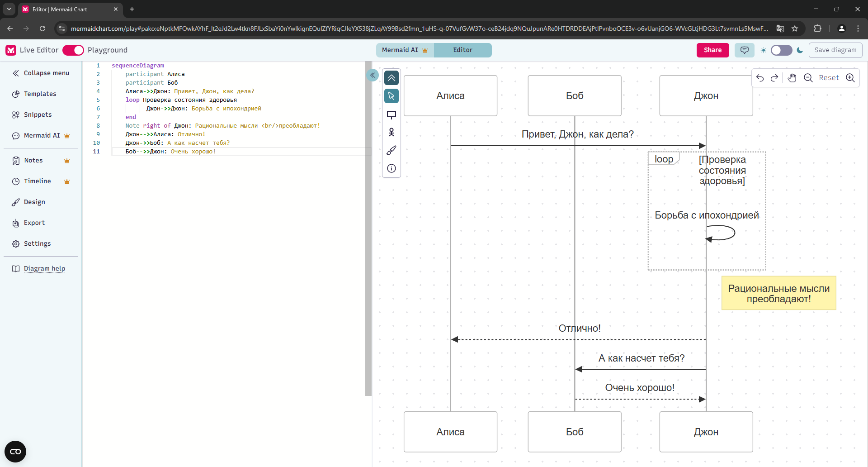Zoom out the diagram view
This screenshot has width=868, height=467.
tap(808, 78)
